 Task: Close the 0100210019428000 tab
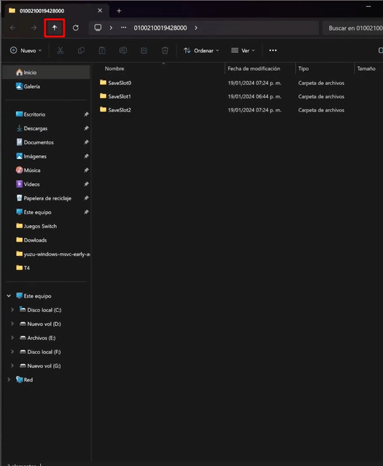[100, 11]
